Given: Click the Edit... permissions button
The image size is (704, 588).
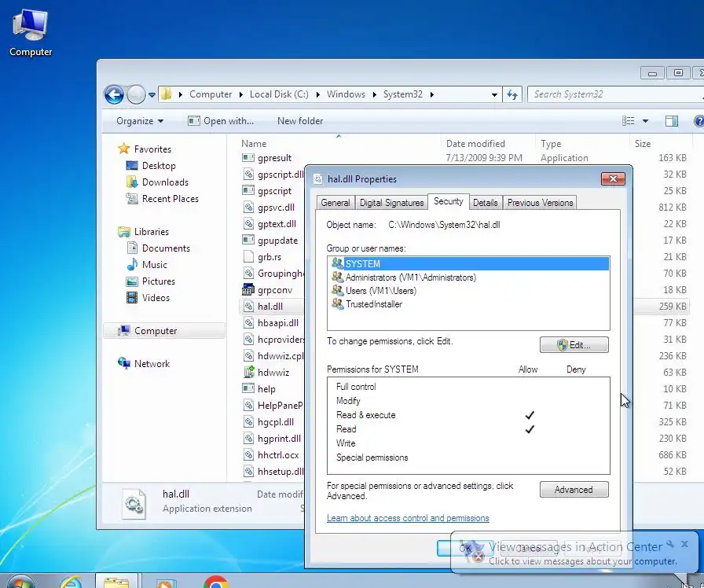Looking at the screenshot, I should [x=574, y=345].
